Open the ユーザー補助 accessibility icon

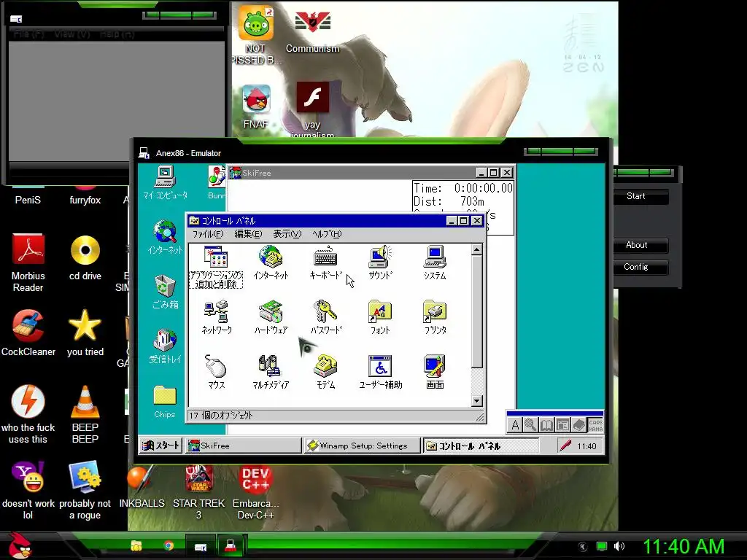tap(380, 372)
